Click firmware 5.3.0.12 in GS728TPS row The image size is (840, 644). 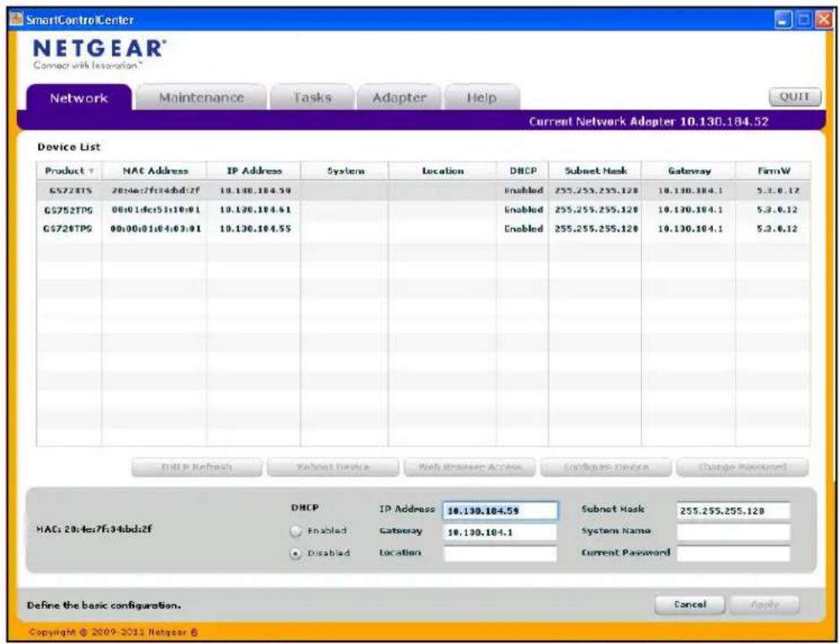(x=777, y=229)
